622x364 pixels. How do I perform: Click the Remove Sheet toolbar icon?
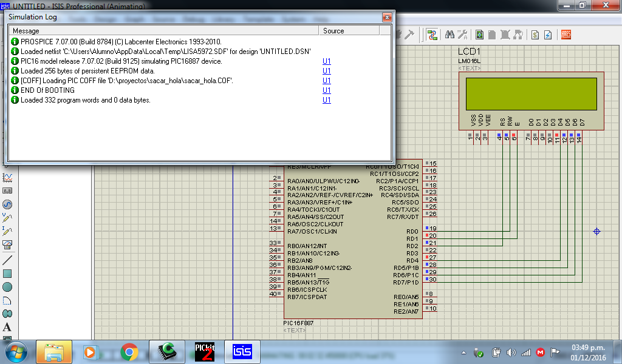coord(505,35)
